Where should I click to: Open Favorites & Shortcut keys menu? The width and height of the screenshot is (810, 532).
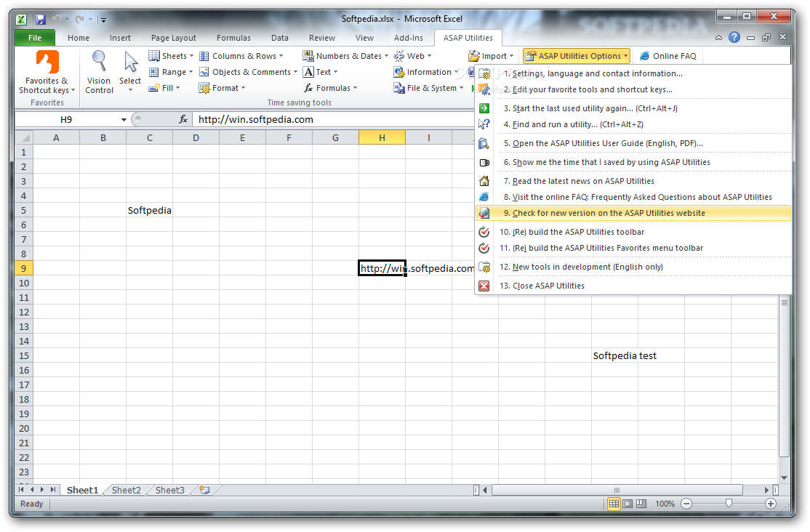(x=47, y=72)
